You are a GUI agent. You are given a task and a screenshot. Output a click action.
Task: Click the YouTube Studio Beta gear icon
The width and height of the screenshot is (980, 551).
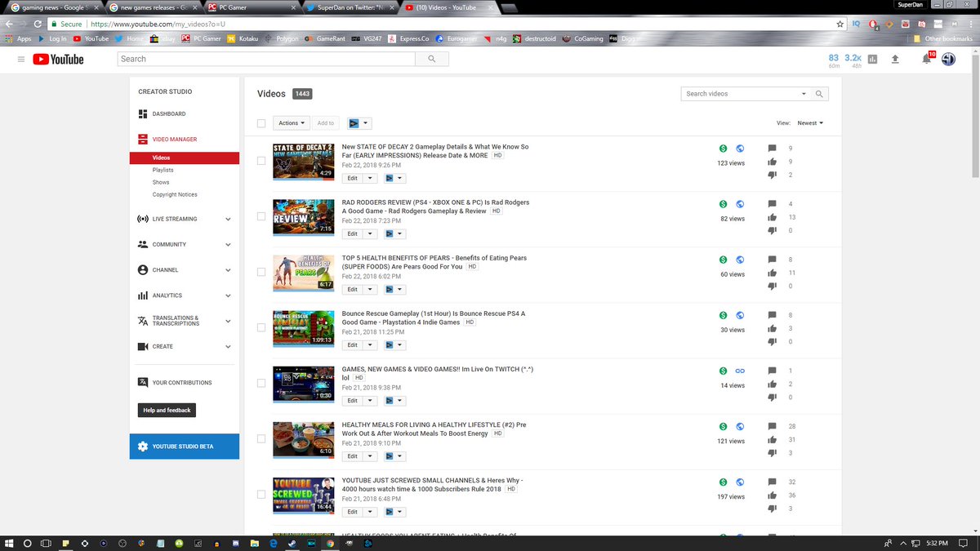tap(143, 447)
